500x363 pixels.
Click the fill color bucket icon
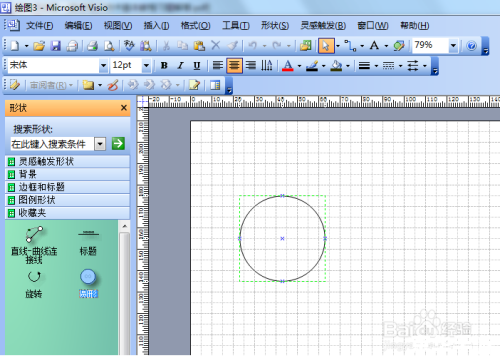(336, 66)
